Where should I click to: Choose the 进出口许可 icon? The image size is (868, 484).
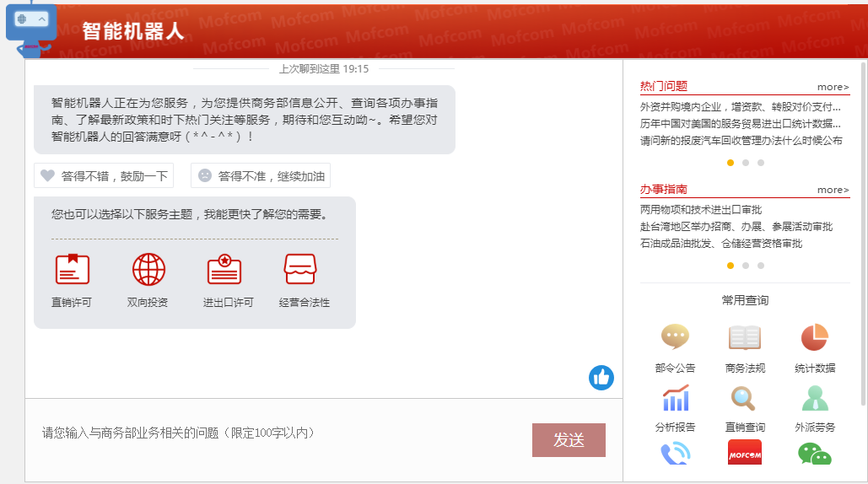[x=224, y=270]
